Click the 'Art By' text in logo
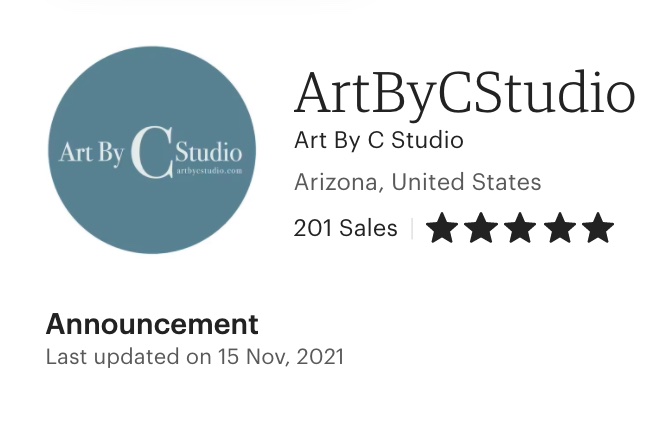Image resolution: width=660 pixels, height=442 pixels. [91, 153]
